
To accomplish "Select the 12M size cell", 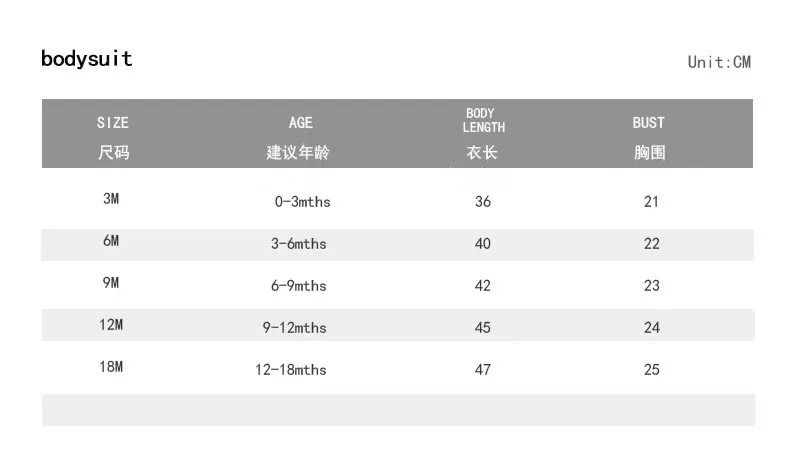I will click(111, 324).
